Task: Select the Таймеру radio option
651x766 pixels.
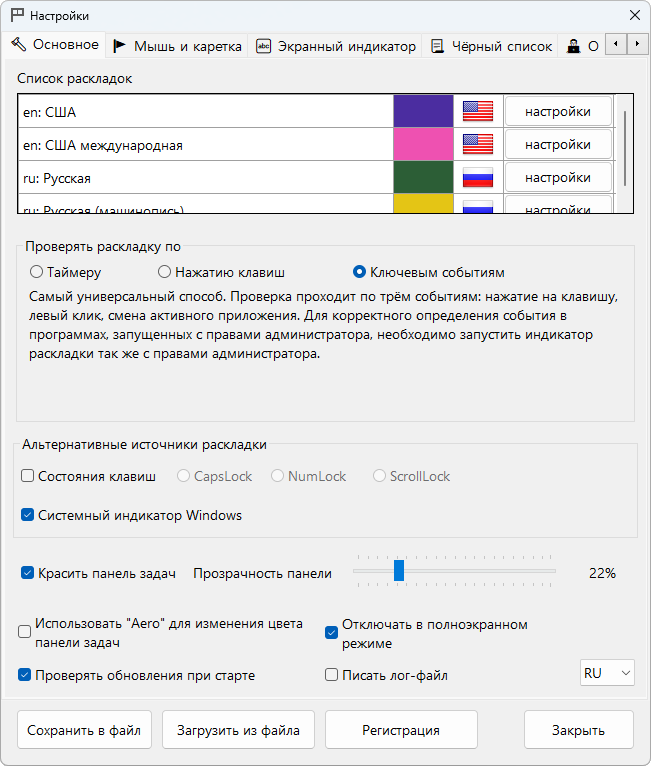Action: click(37, 272)
